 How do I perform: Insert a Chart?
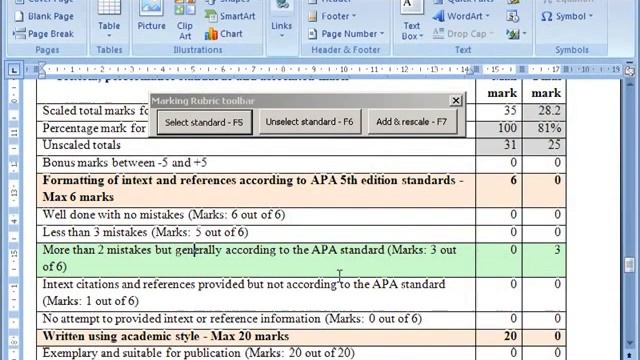(224, 34)
